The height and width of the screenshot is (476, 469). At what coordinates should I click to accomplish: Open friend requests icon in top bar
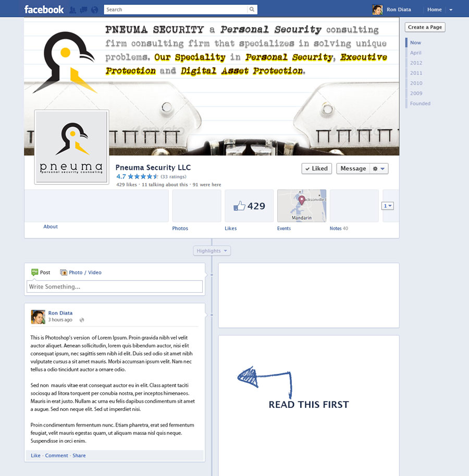(x=72, y=10)
